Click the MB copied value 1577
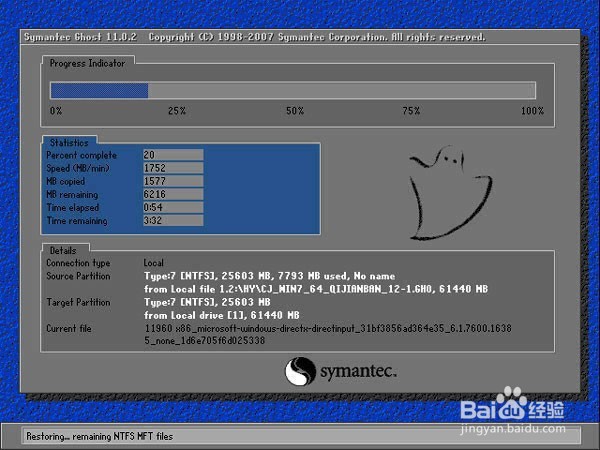Image resolution: width=600 pixels, height=450 pixels. 173,181
